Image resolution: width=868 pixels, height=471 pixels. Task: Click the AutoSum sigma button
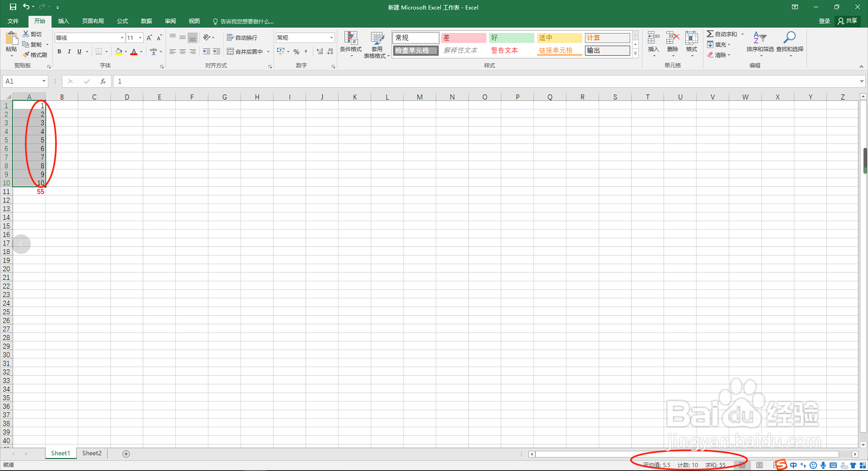[x=722, y=34]
